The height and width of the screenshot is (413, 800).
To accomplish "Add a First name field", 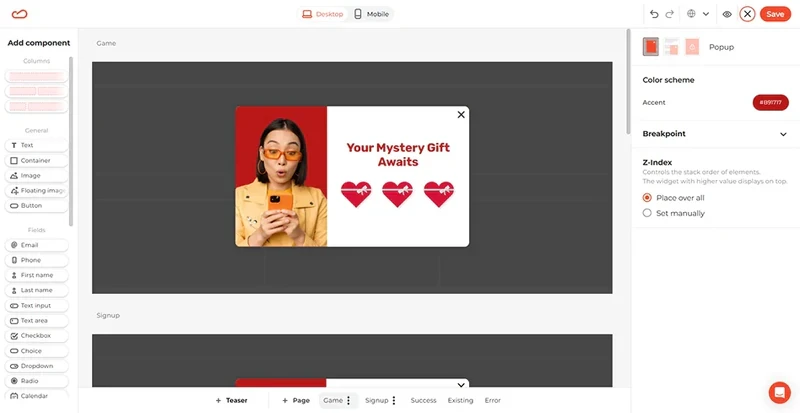I will pos(36,275).
